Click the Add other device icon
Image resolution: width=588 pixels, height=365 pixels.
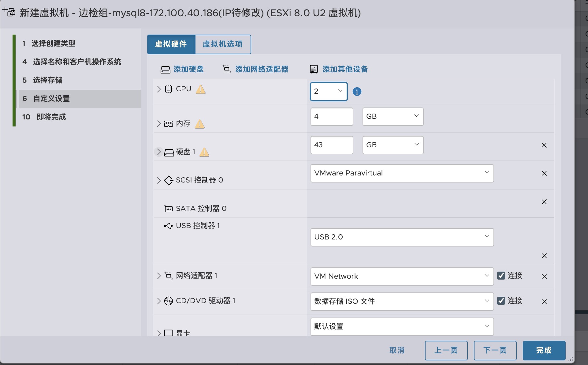(314, 69)
